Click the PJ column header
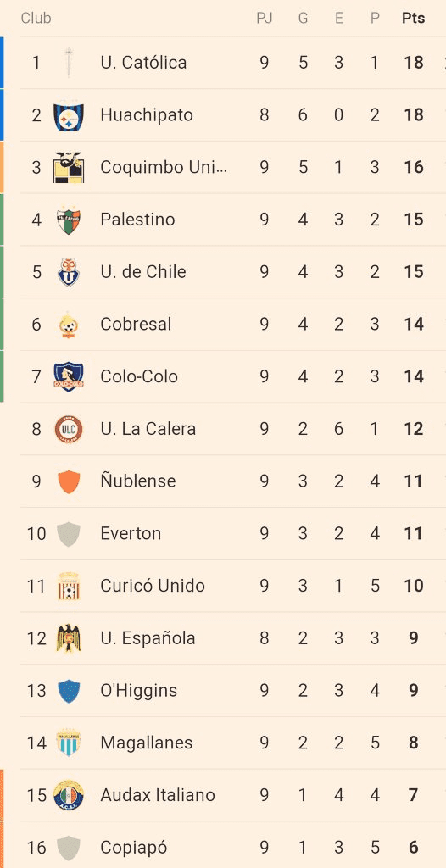Image resolution: width=446 pixels, height=868 pixels. (265, 19)
